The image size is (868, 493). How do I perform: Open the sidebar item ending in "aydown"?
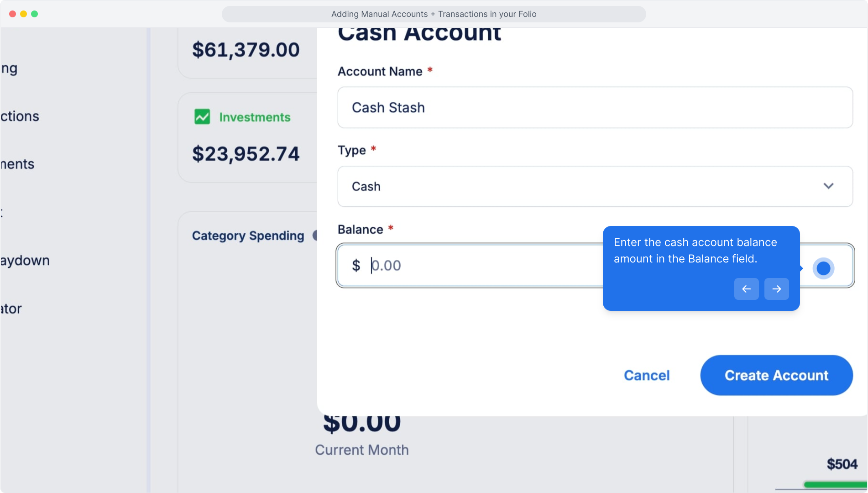(25, 261)
